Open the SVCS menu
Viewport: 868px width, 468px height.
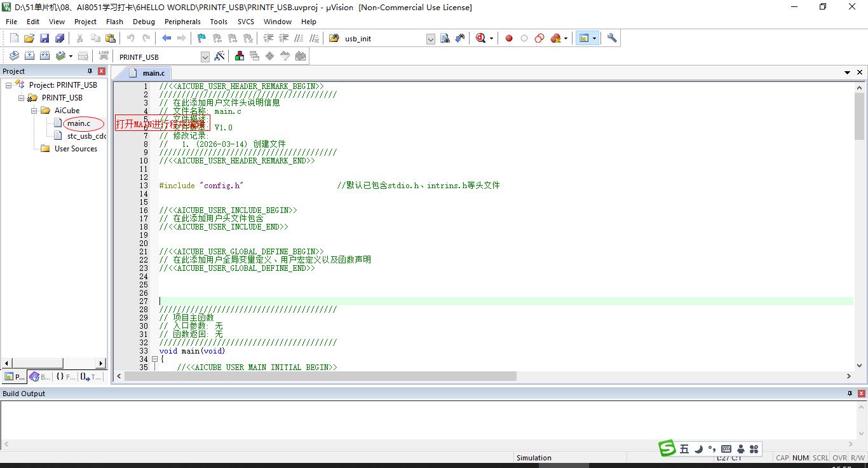(246, 22)
